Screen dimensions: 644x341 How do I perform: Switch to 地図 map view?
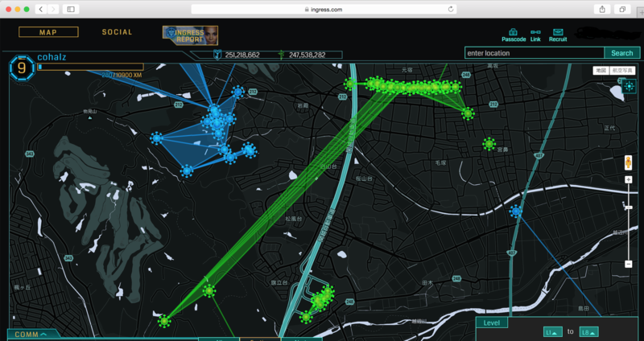(601, 71)
